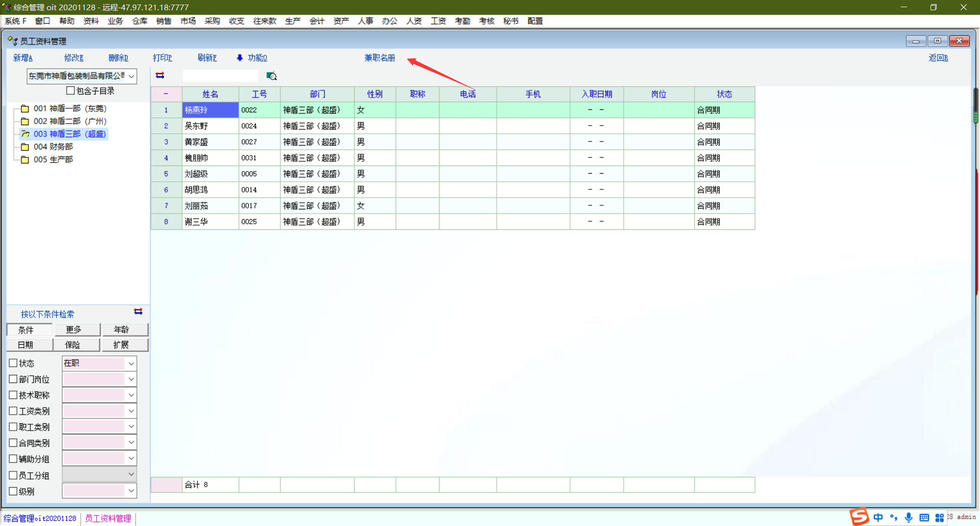Viewport: 980px width, 526px height.
Task: Click the swap icon in the search conditions header
Action: (x=138, y=312)
